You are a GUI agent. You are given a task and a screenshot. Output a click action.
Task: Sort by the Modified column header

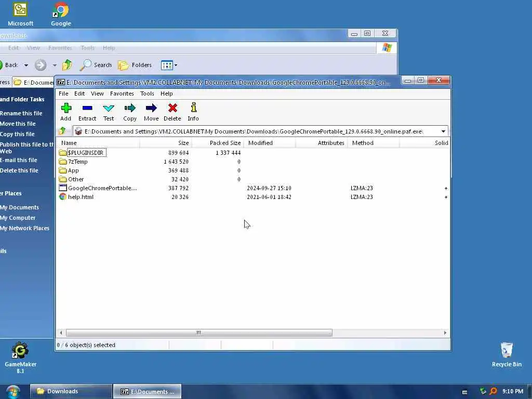coord(270,143)
